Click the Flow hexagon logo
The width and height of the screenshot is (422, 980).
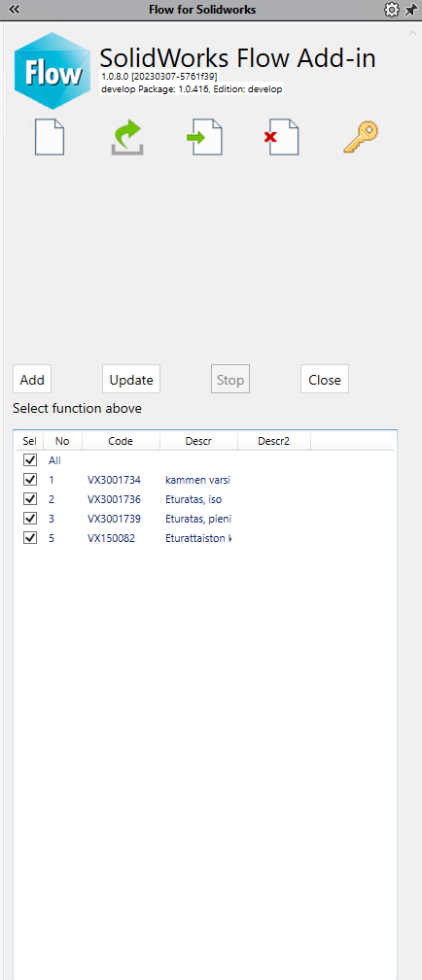coord(53,71)
